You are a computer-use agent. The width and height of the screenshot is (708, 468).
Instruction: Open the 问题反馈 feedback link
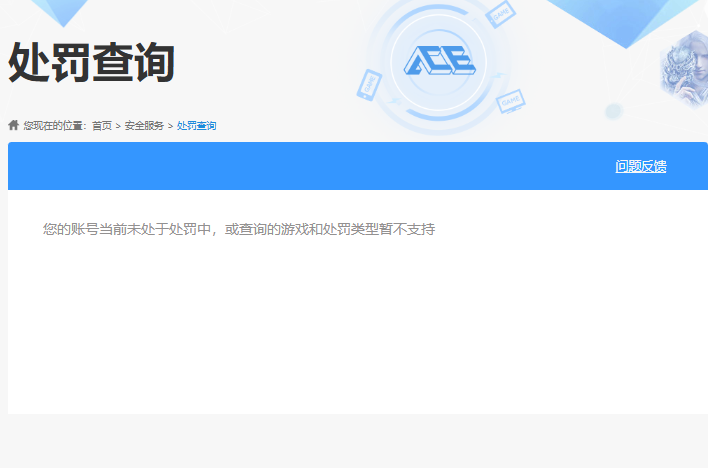point(641,166)
